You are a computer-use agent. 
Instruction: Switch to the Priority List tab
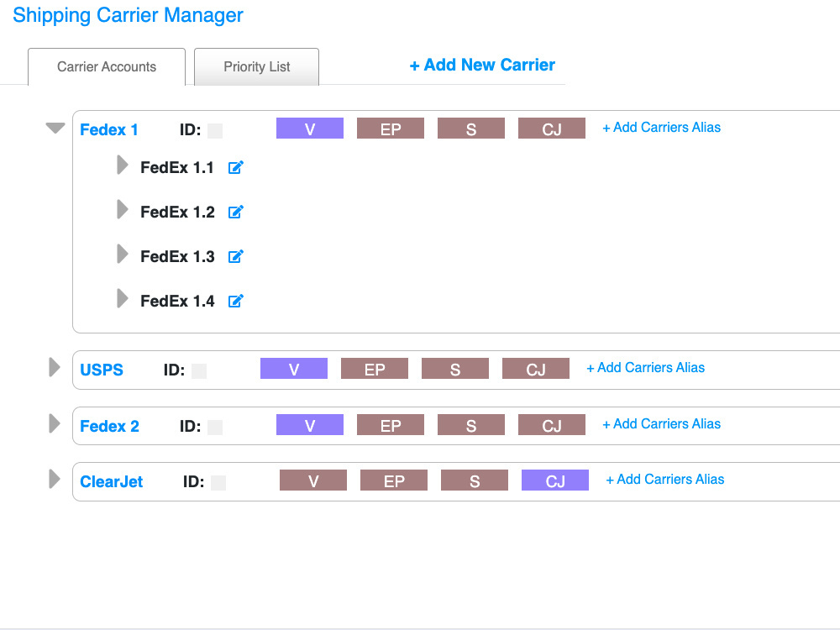pyautogui.click(x=256, y=66)
